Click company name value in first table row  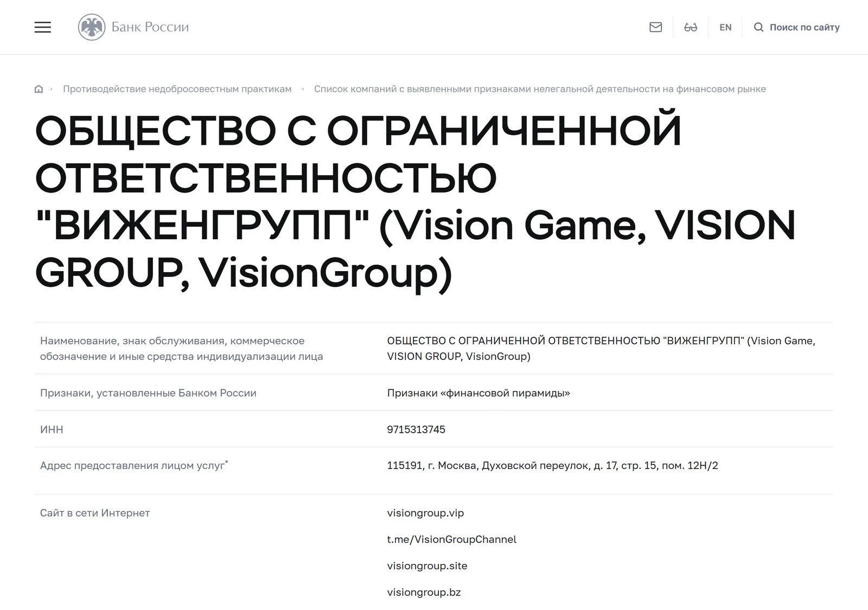pos(601,349)
